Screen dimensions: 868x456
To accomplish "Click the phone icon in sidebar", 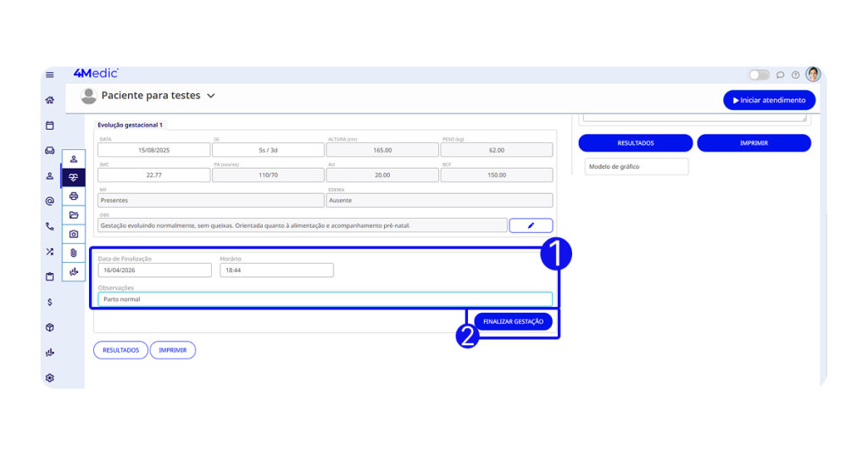I will (x=50, y=226).
